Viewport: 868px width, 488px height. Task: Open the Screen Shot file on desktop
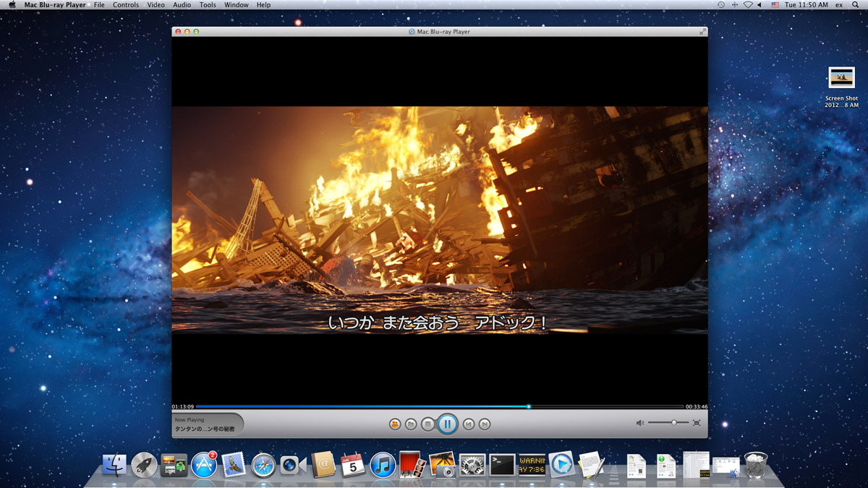[841, 78]
